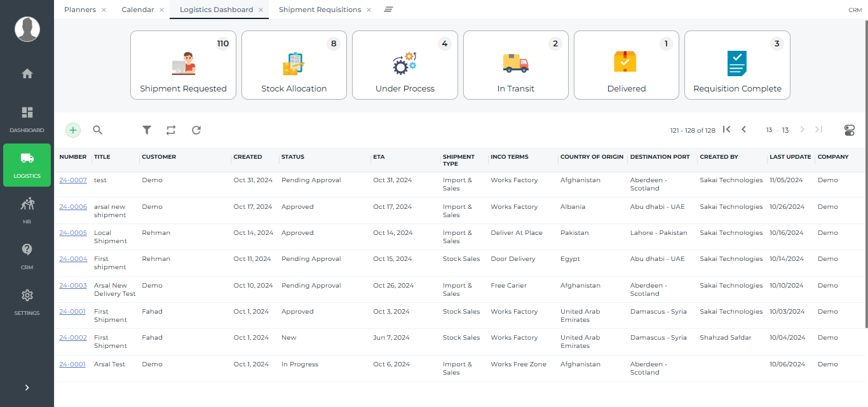The width and height of the screenshot is (868, 407).
Task: Switch to the Planners tab
Action: 80,10
